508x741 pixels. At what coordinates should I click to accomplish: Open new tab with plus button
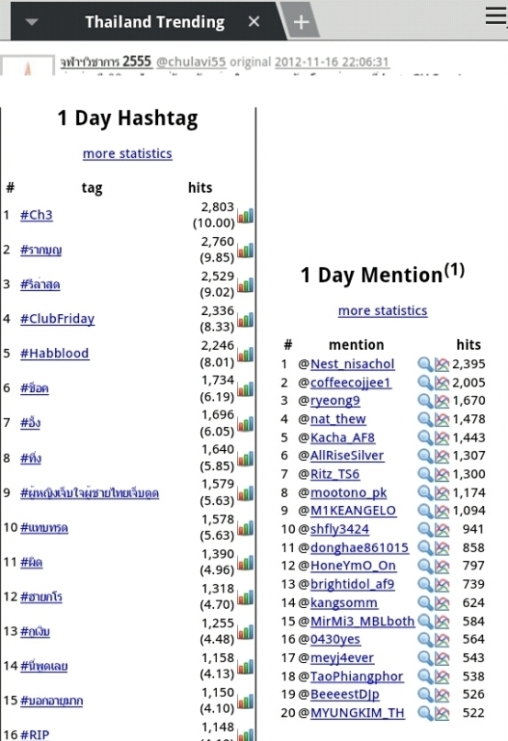tap(301, 22)
